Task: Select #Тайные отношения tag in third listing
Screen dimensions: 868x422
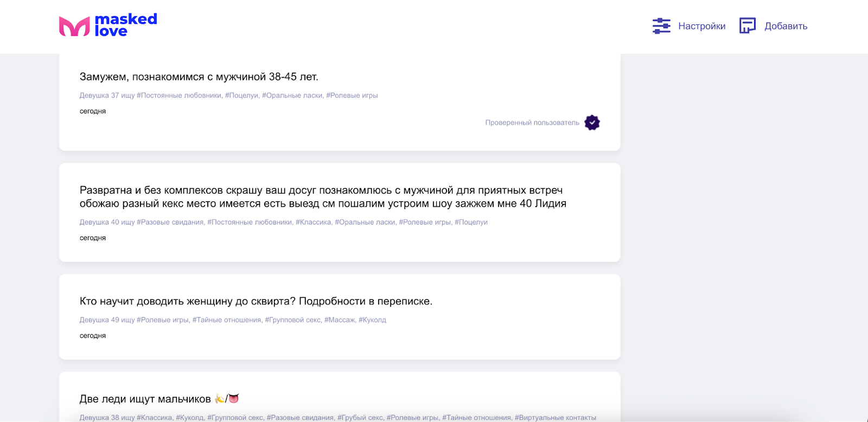Action: coord(227,320)
